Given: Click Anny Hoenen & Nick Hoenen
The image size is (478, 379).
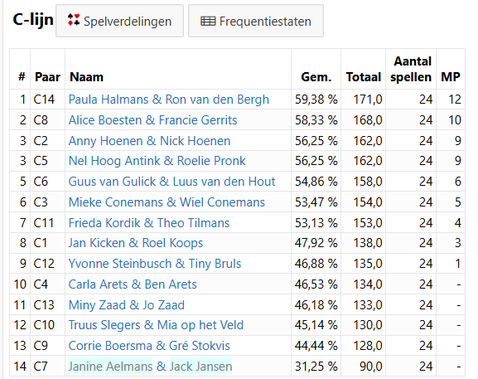Looking at the screenshot, I should [149, 141].
